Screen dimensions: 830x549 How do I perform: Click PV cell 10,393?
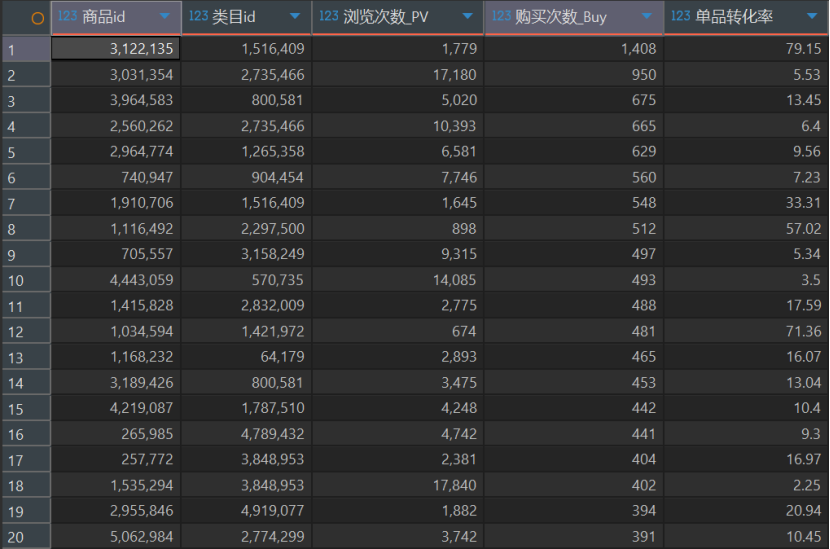[398, 126]
